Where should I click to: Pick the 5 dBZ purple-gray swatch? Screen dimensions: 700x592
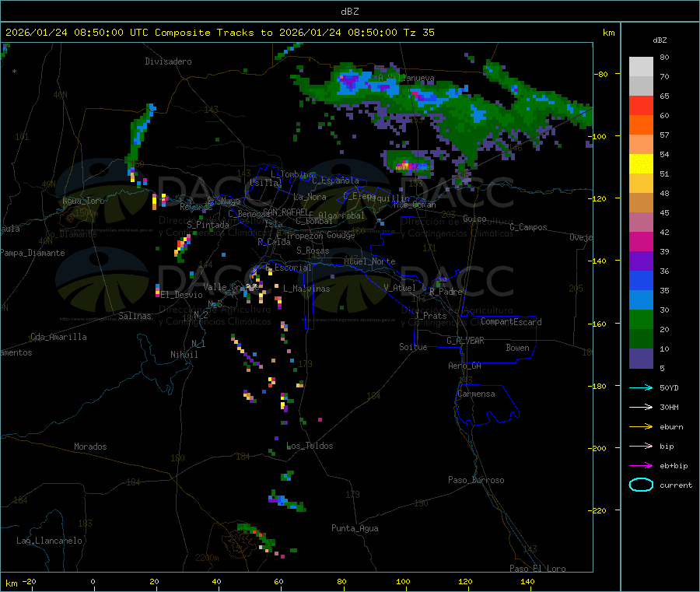(641, 359)
